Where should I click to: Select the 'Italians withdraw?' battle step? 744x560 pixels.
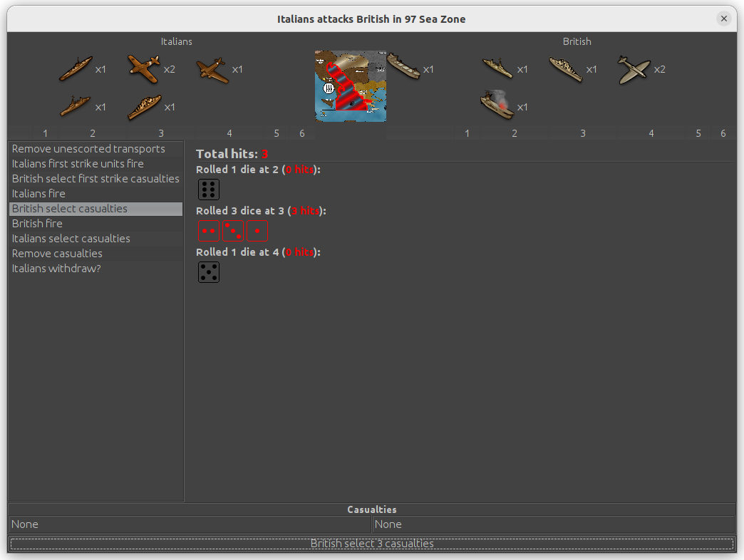(56, 269)
